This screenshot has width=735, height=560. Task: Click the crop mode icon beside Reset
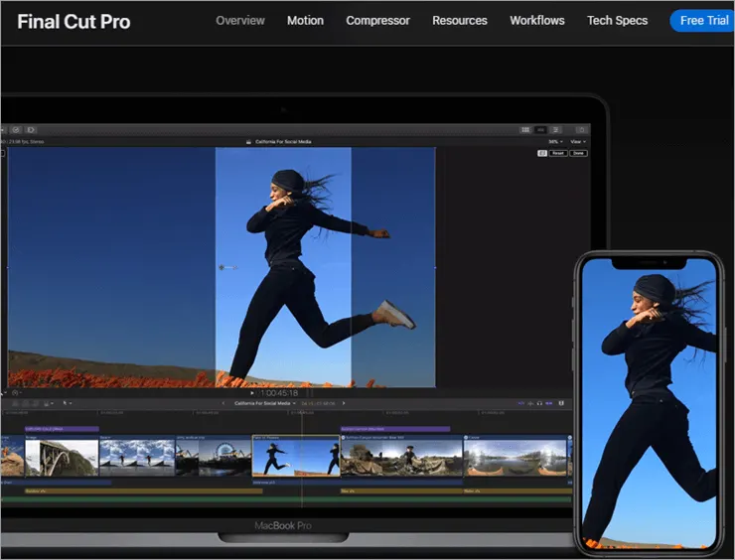pos(542,153)
